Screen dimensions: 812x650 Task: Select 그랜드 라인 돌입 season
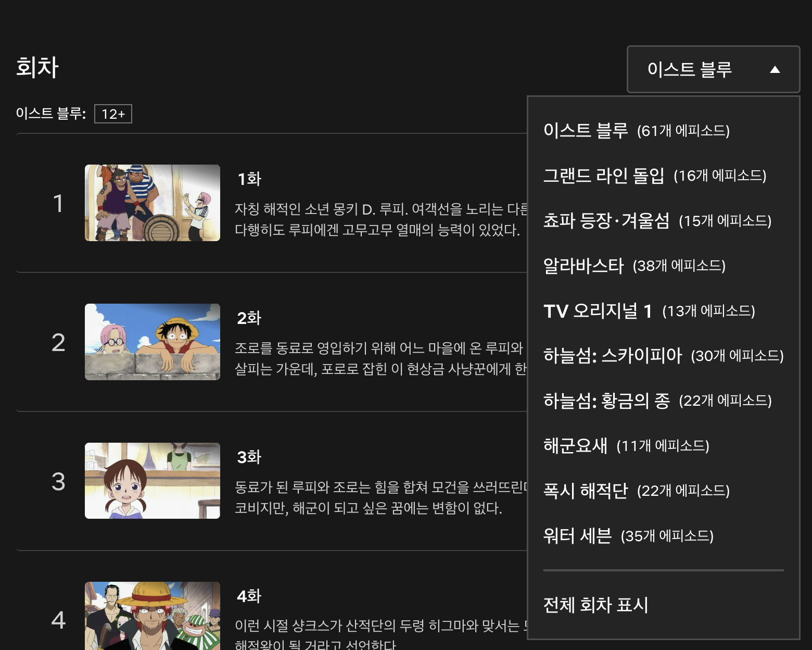tap(664, 176)
